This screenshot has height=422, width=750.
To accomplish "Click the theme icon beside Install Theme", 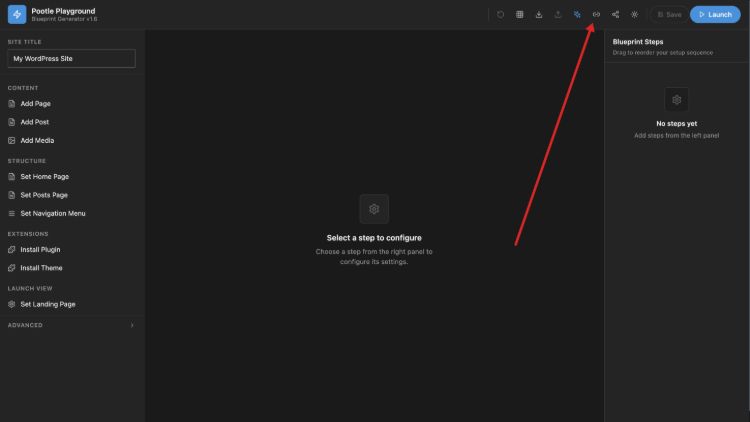I will pos(11,268).
